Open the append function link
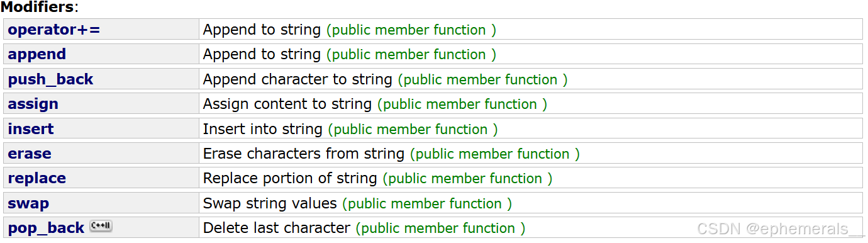This screenshot has width=868, height=243. [x=36, y=55]
